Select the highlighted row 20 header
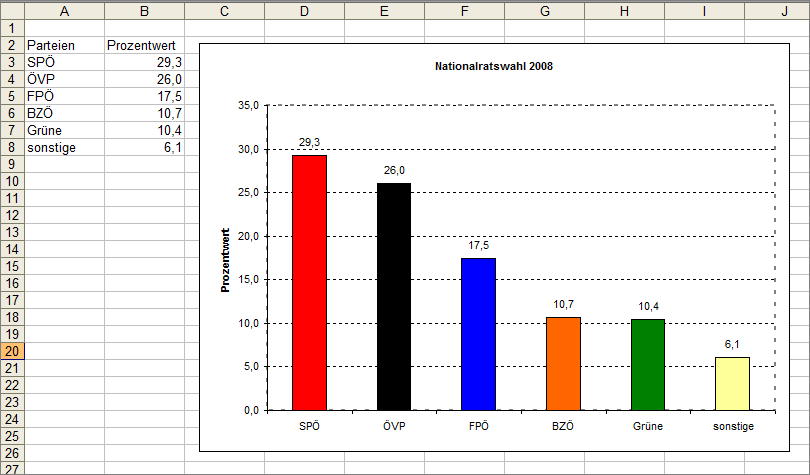810x475 pixels. (12, 352)
